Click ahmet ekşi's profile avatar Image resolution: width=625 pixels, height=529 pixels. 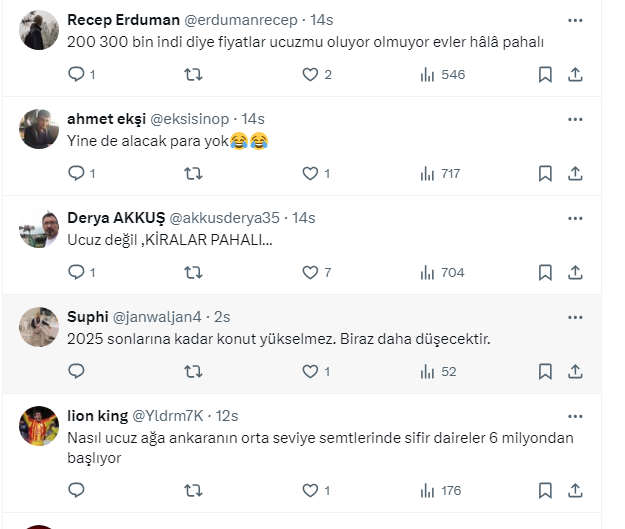[39, 129]
